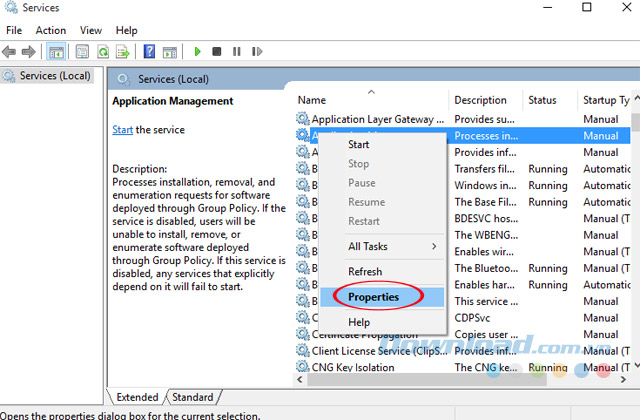Minimize the Services window

click(548, 7)
